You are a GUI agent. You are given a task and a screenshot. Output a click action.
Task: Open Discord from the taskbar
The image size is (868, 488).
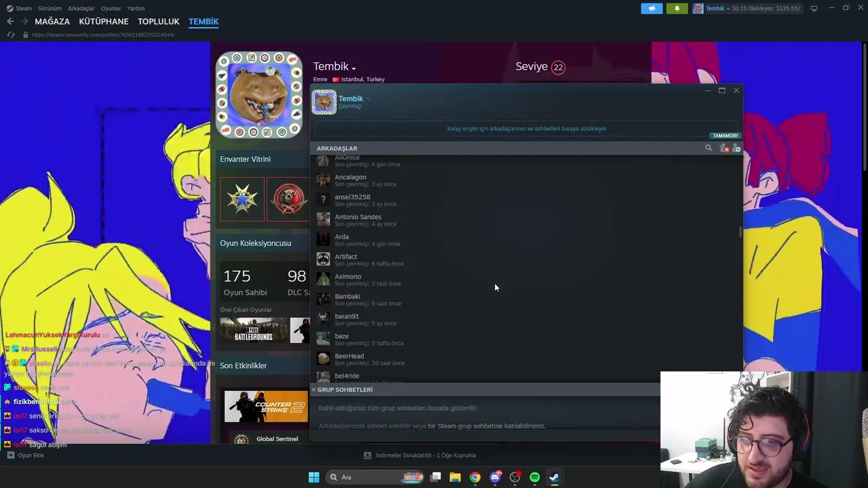tap(495, 477)
